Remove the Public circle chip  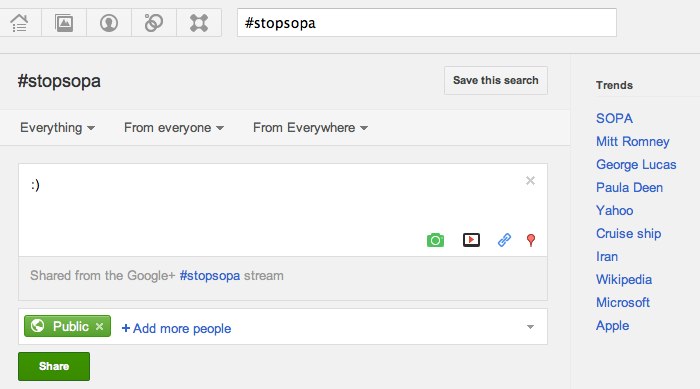(100, 326)
